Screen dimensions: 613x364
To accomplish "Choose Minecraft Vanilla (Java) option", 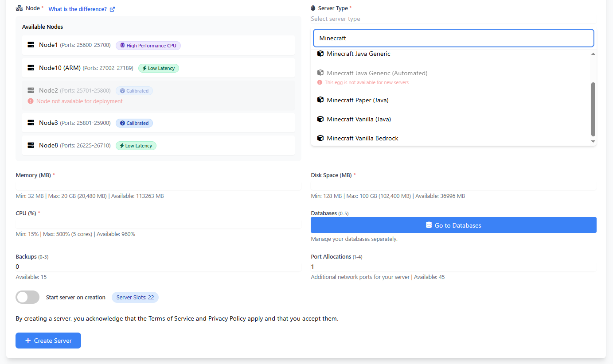I will (x=450, y=119).
